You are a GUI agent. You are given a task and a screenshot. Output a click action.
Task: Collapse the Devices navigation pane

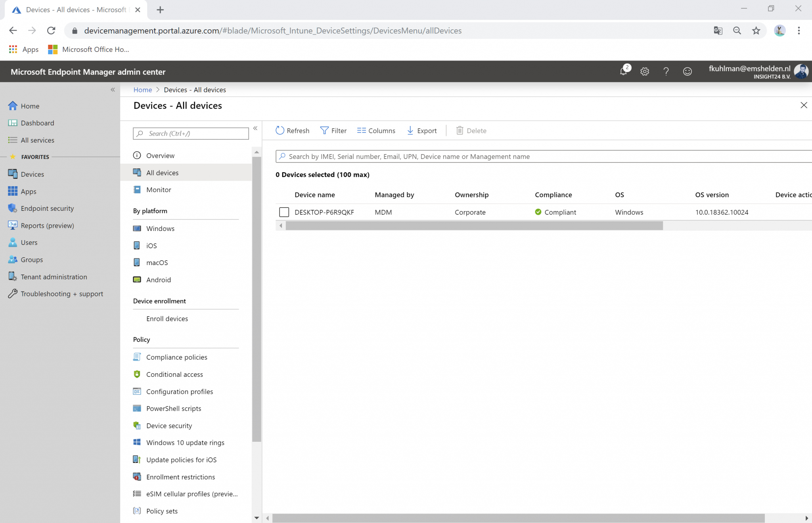point(255,128)
